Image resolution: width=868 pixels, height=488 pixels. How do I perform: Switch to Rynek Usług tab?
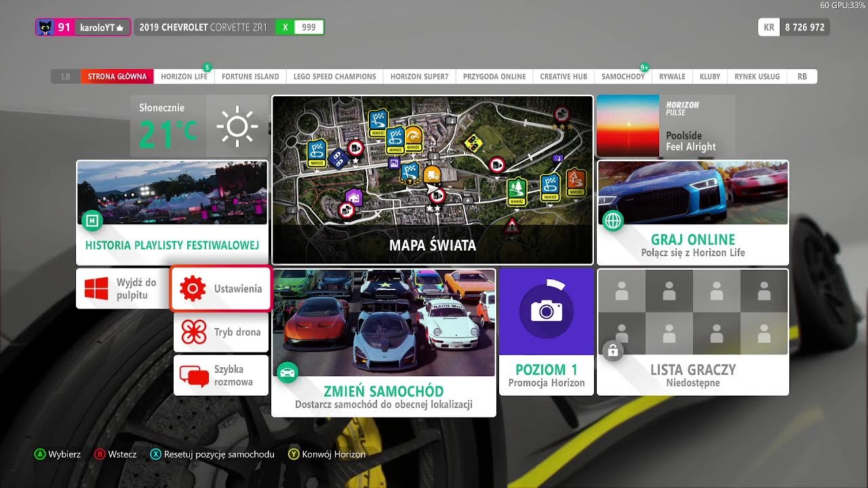pyautogui.click(x=757, y=77)
